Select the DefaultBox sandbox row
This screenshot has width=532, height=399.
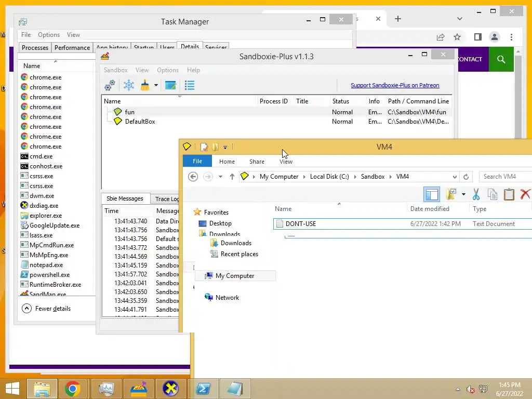[276, 122]
